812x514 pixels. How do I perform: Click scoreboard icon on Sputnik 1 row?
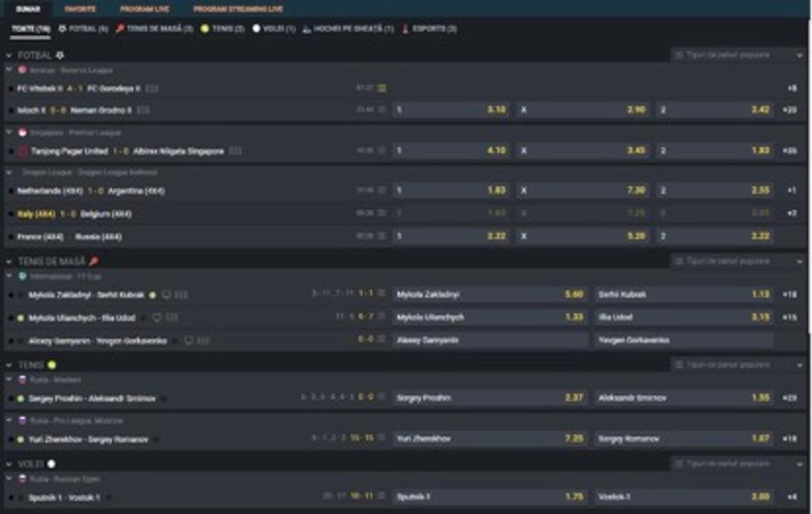click(382, 496)
